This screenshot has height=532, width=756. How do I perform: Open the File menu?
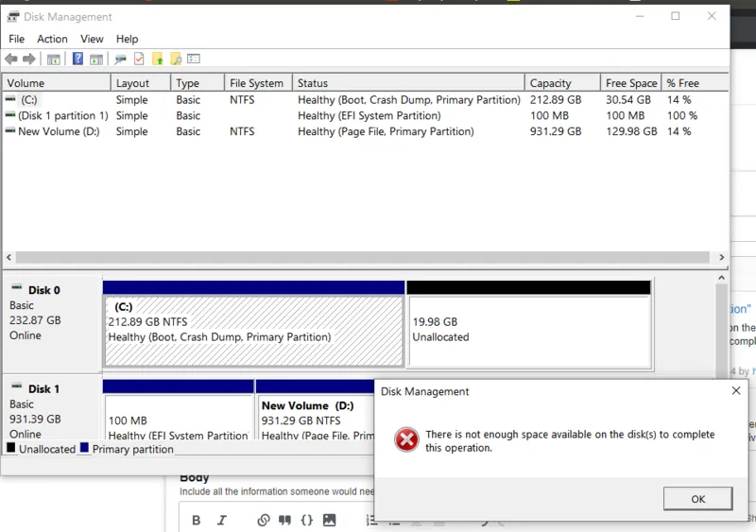16,39
